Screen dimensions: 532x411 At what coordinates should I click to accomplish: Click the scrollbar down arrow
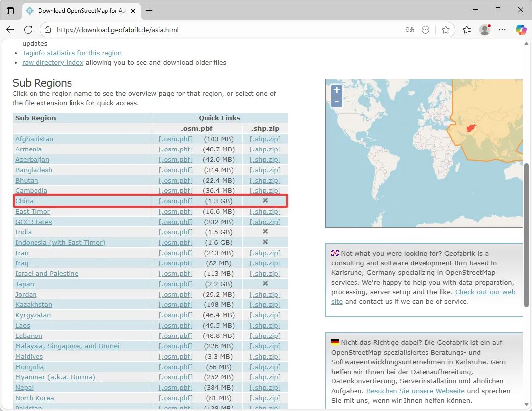point(526,404)
